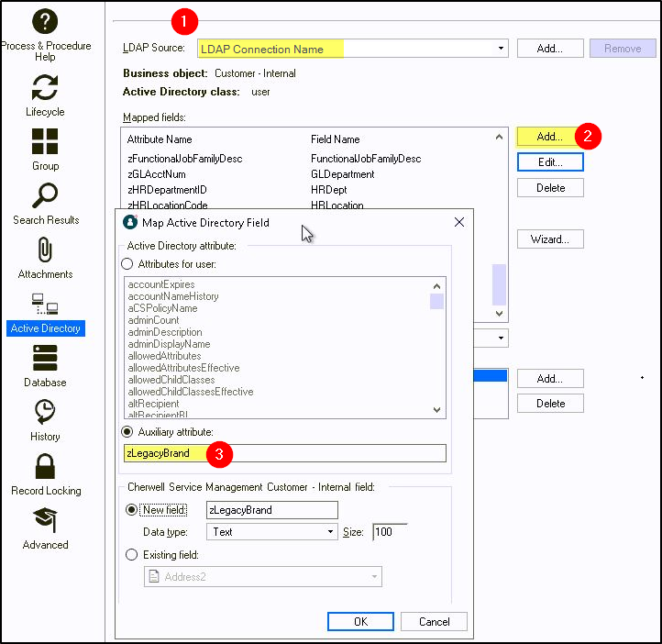
Task: Choose the 'New field' radio option
Action: coord(134,509)
